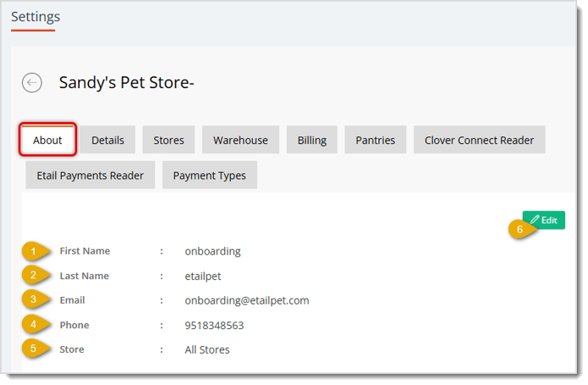
Task: Click the email onboarding@etailpet.com
Action: click(247, 300)
